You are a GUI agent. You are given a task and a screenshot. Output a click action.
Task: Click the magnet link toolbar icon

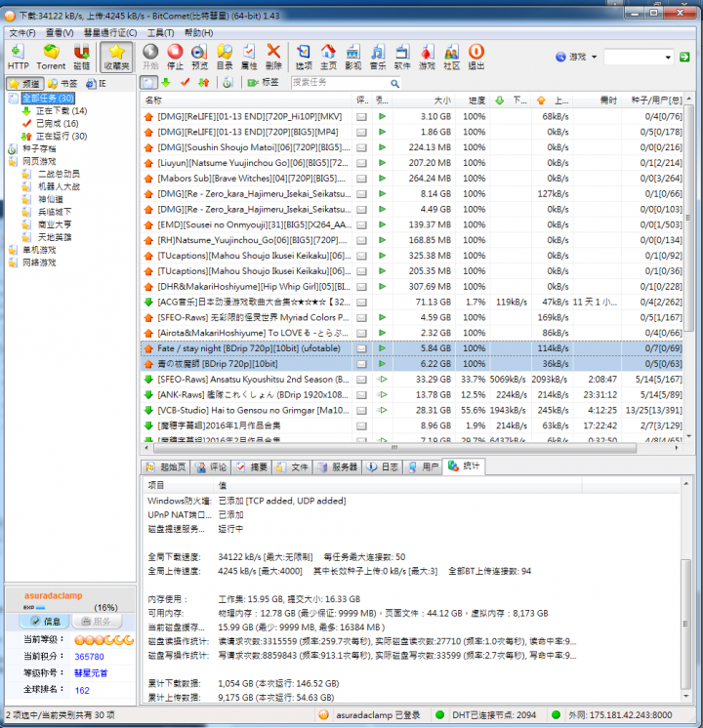coord(82,57)
